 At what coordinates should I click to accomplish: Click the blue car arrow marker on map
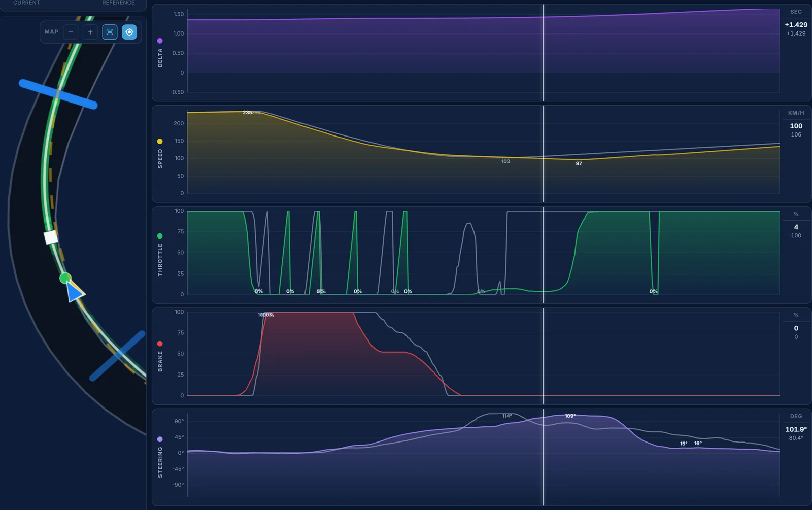[x=76, y=292]
